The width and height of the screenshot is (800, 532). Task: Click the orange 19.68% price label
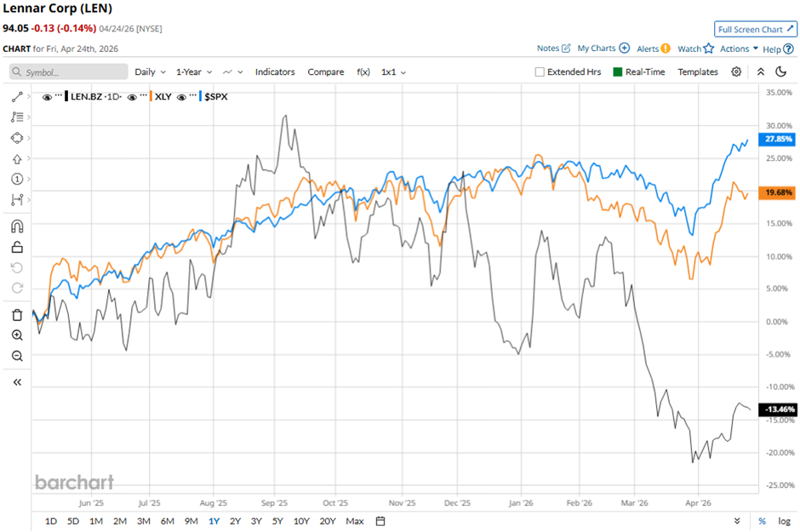click(x=777, y=192)
